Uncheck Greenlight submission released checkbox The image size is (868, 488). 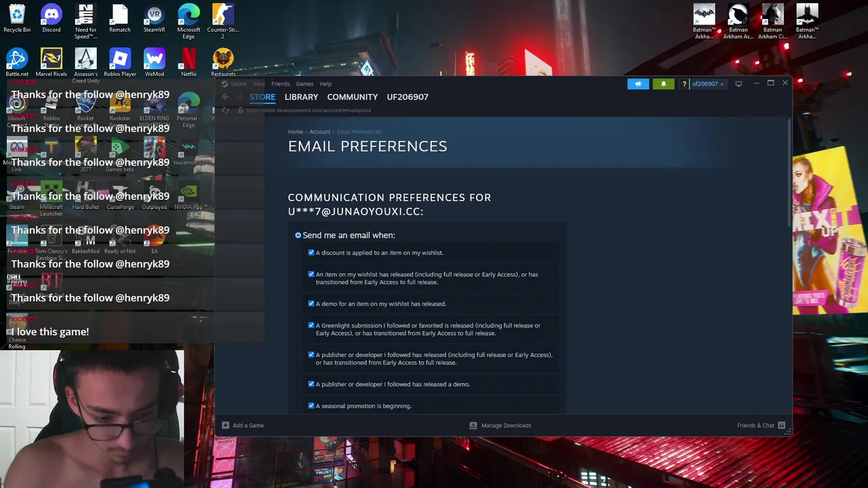pyautogui.click(x=311, y=325)
